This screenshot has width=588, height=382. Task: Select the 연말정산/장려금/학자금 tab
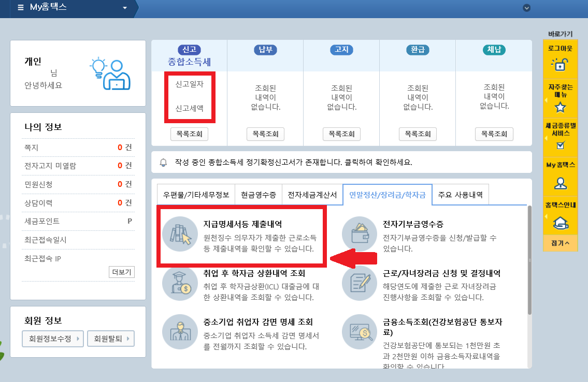[388, 195]
